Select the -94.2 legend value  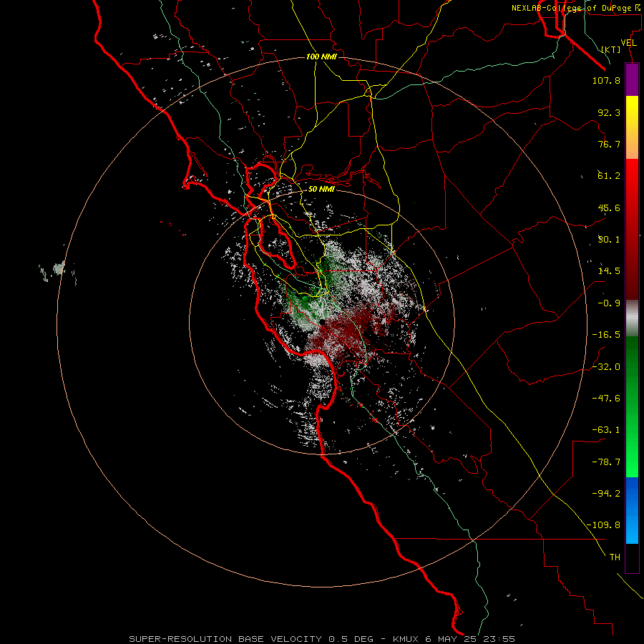coord(606,493)
